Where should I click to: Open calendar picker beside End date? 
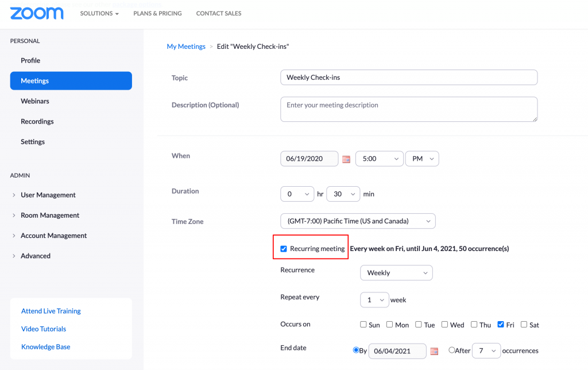[434, 351]
